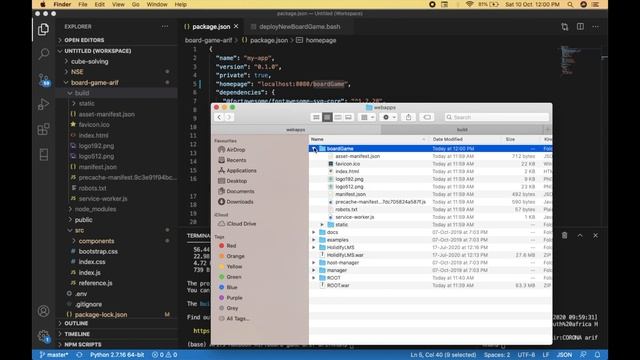Maximize the terminal panel with the chevron
Viewport: 640px width, 360px height.
[580, 236]
